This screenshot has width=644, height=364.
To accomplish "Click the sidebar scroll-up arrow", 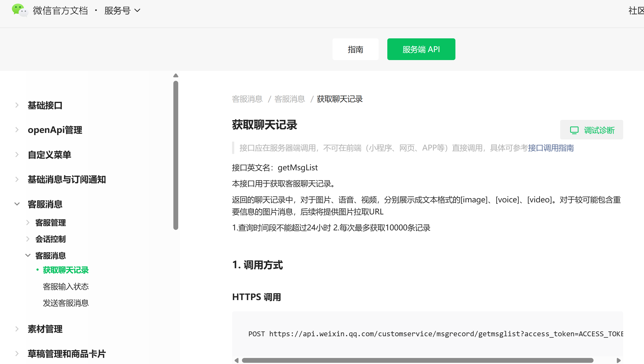I will [176, 76].
